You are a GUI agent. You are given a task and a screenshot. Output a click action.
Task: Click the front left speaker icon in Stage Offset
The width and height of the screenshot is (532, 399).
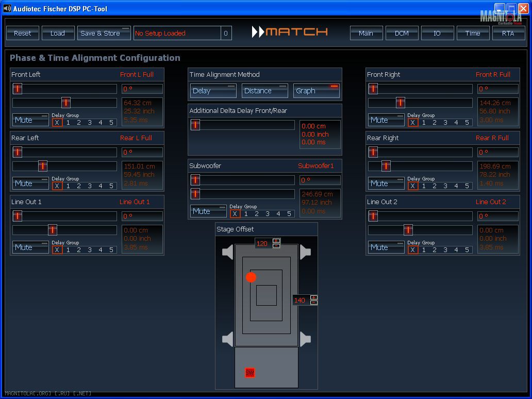click(228, 253)
